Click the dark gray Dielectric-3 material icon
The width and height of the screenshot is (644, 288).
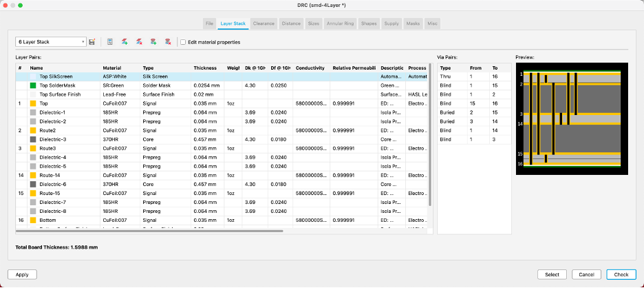tap(33, 139)
